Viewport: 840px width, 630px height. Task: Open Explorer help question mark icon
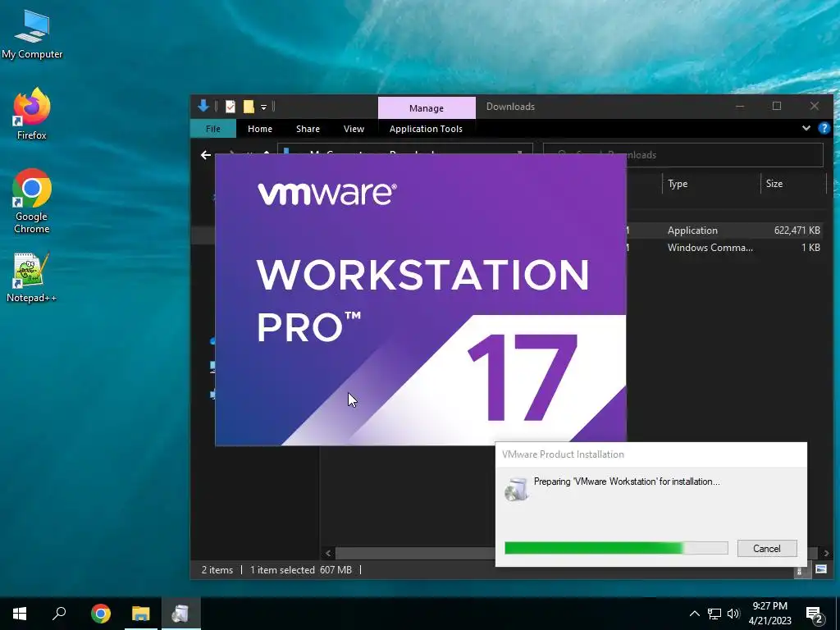coord(824,128)
